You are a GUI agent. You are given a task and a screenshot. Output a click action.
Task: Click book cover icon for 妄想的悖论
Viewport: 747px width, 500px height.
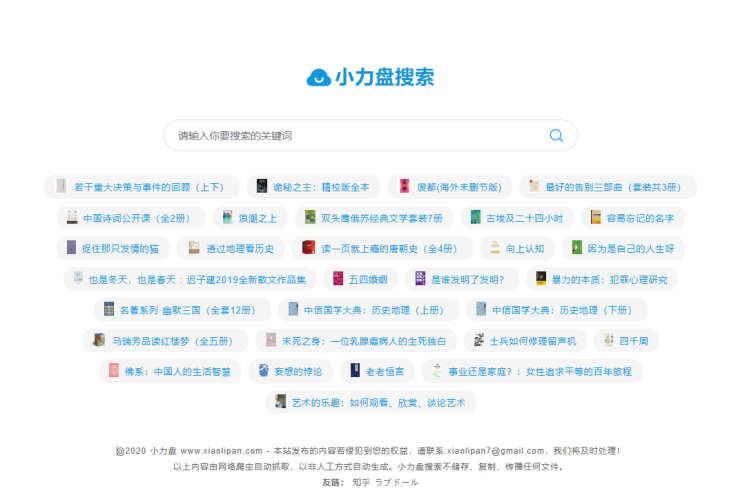coord(263,370)
